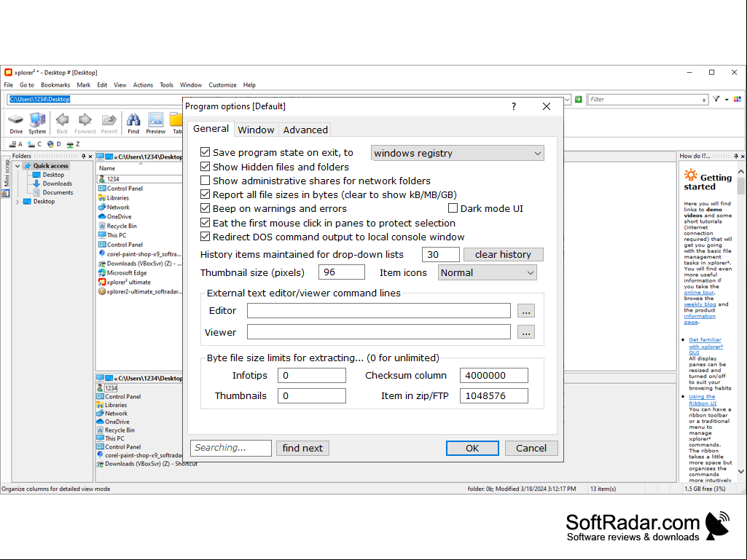Open the Tools menu
This screenshot has height=560, width=747.
[x=166, y=85]
